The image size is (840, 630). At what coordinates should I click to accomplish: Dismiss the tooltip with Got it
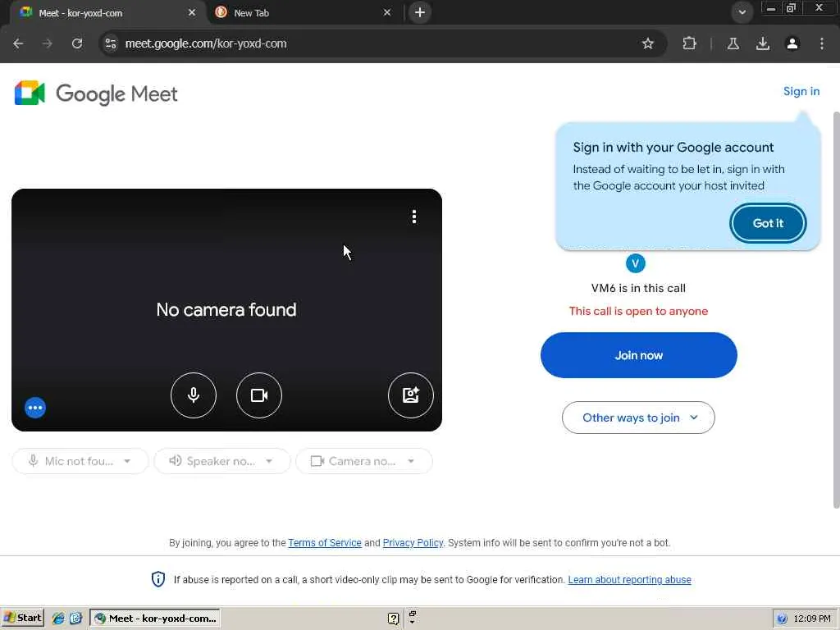pyautogui.click(x=768, y=223)
